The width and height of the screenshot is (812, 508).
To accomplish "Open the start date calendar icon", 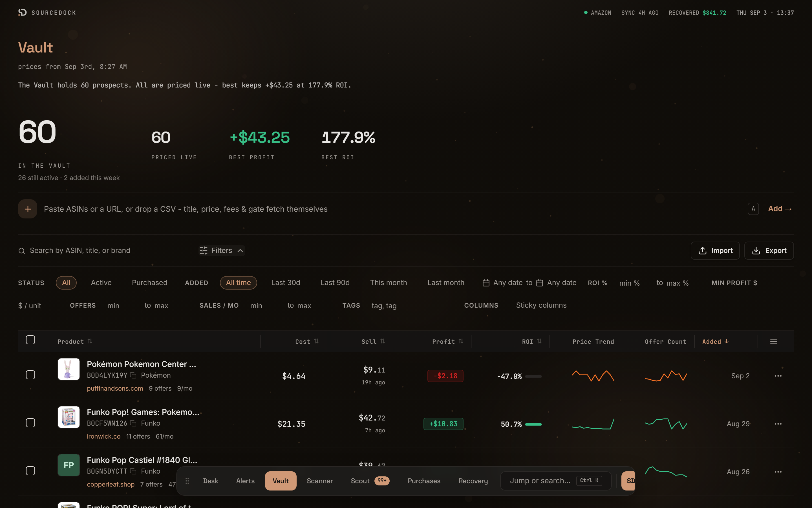I will [x=486, y=283].
